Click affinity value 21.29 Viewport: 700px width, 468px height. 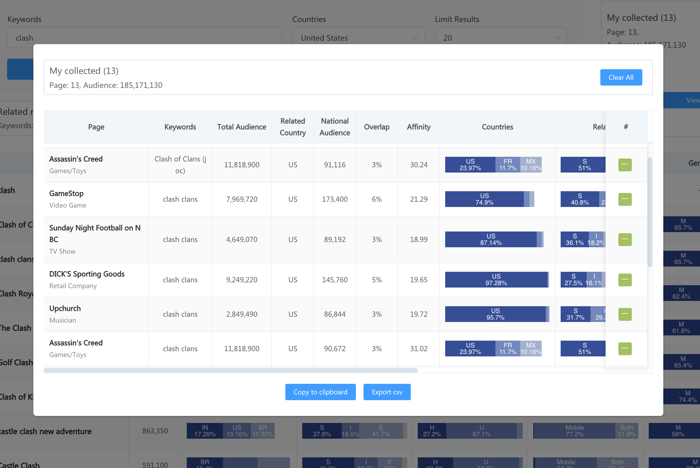pos(418,199)
